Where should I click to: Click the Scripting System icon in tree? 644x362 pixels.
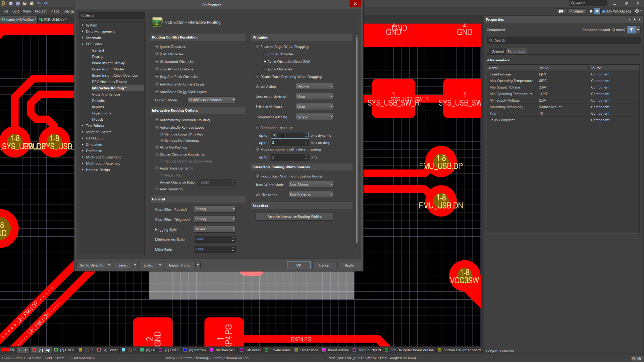83,132
